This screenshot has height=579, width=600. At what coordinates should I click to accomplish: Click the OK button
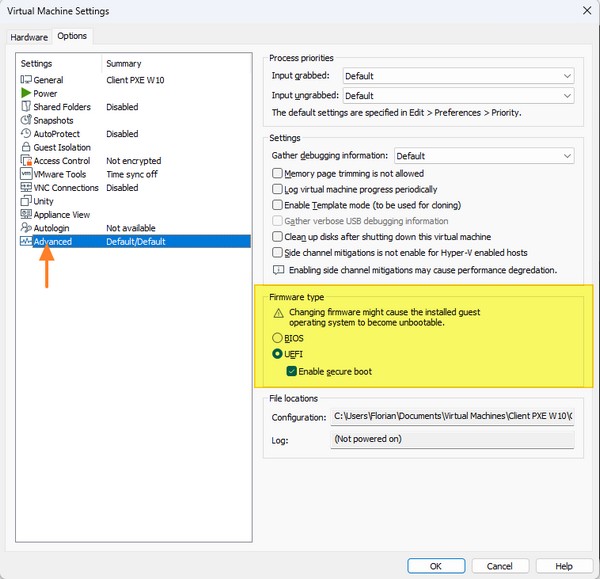[436, 566]
